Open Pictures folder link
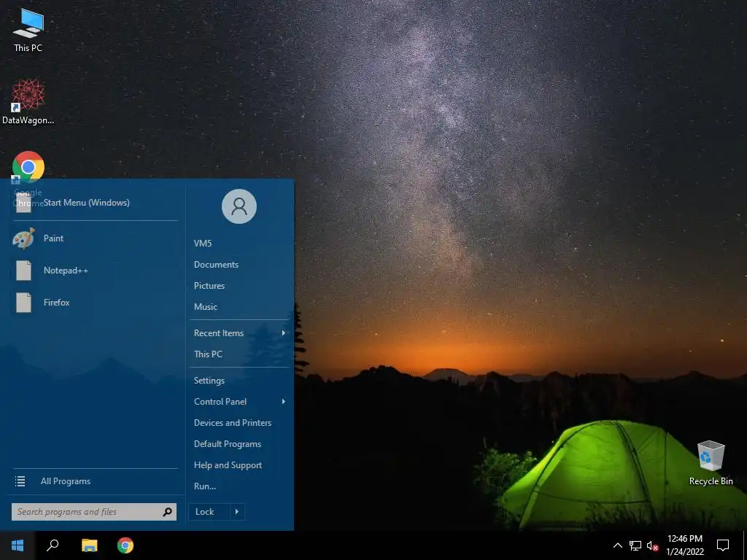Screen dimensions: 747x560 coord(209,286)
